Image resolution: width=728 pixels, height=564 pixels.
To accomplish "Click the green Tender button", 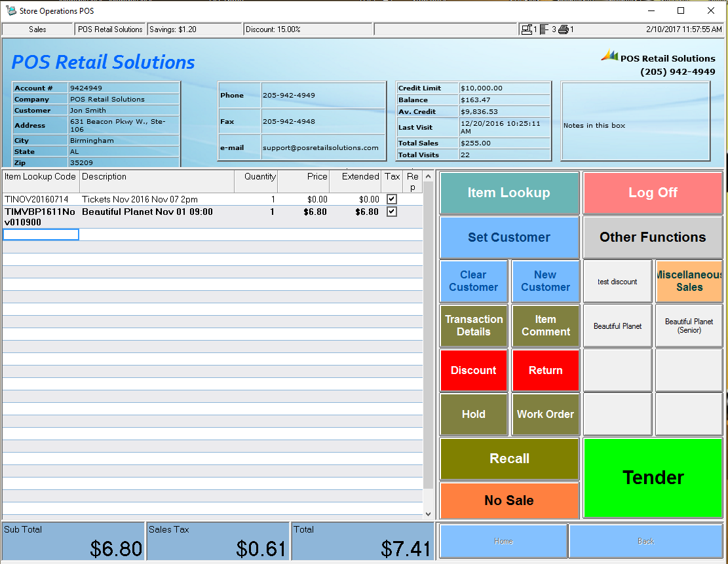I will [x=653, y=478].
